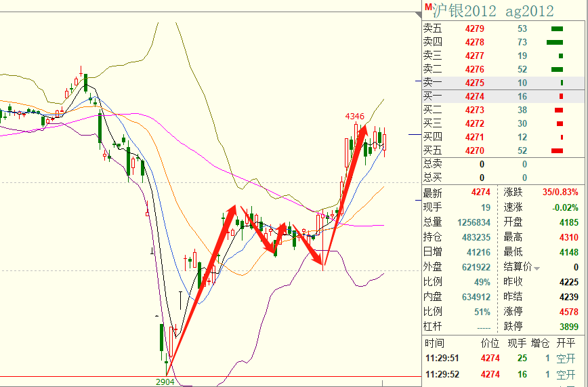The image size is (588, 387).
Task: Click the 卖三 ask price 4277
Action: (474, 56)
